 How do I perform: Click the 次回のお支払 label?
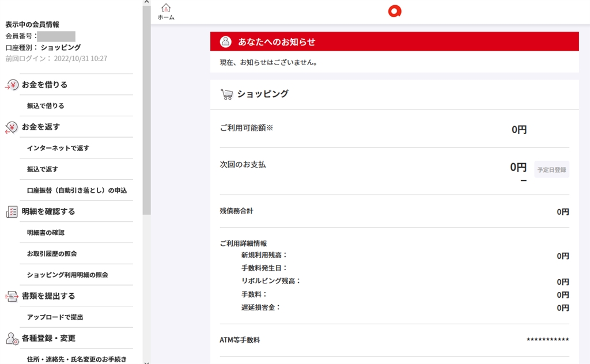coord(243,164)
